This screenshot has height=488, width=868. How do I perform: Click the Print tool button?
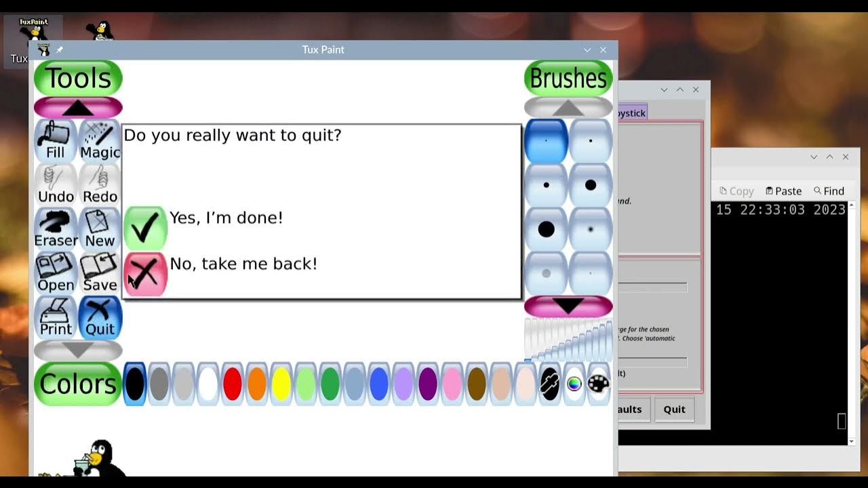click(x=56, y=317)
